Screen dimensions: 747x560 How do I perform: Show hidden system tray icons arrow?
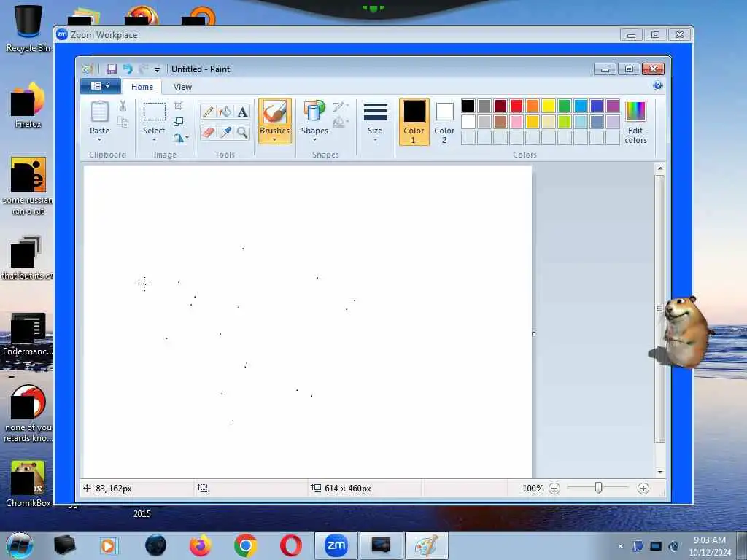click(x=620, y=546)
